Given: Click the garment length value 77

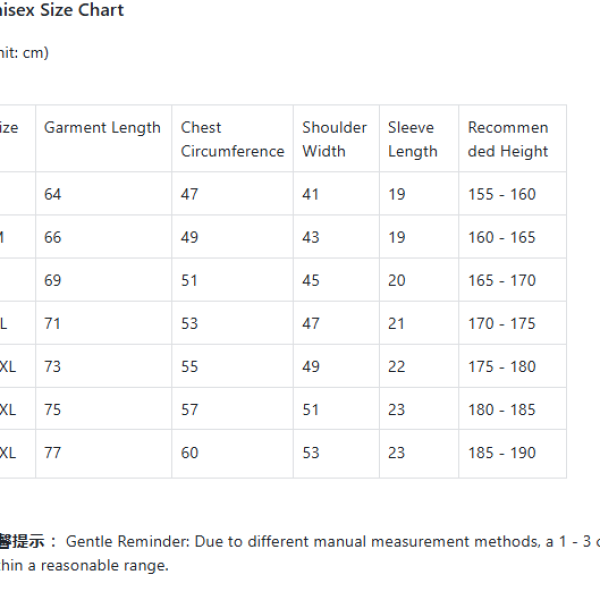Looking at the screenshot, I should [x=52, y=453].
